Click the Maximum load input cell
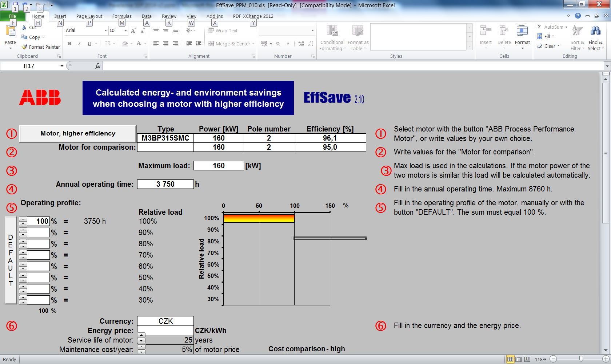 point(219,166)
